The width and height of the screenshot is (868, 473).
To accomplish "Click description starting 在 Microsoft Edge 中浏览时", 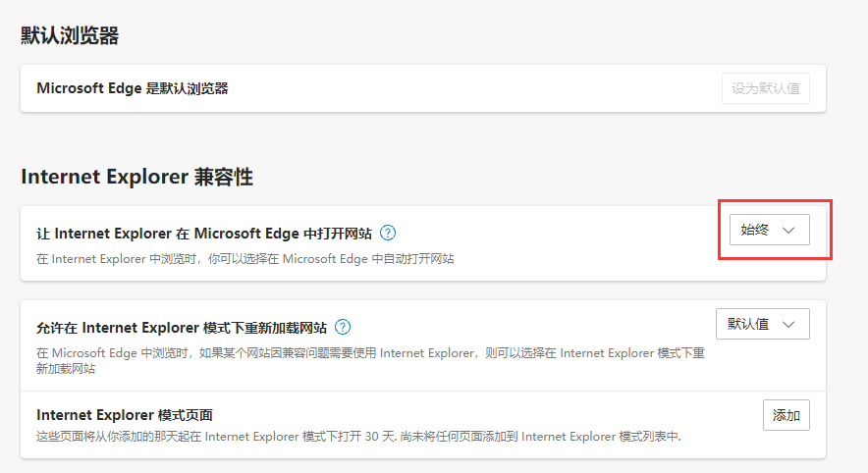I will [x=370, y=351].
